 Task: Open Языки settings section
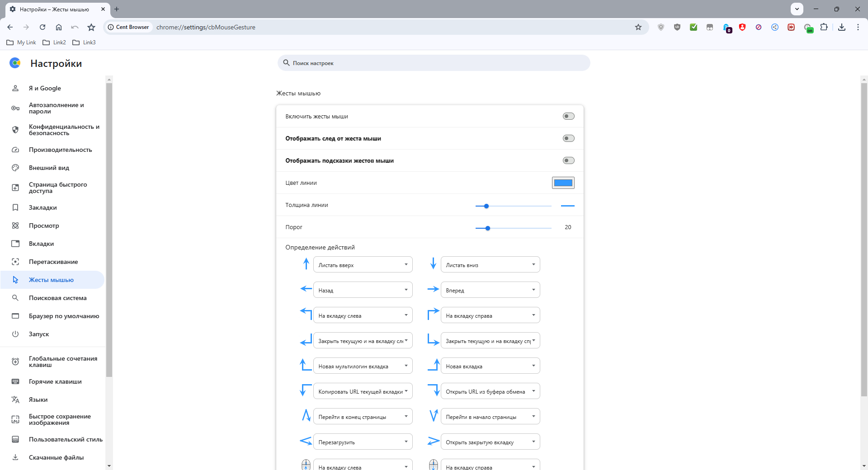(x=52, y=399)
